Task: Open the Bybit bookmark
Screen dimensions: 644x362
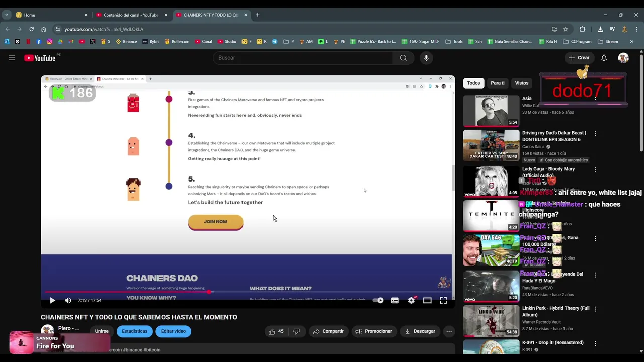Action: point(150,42)
